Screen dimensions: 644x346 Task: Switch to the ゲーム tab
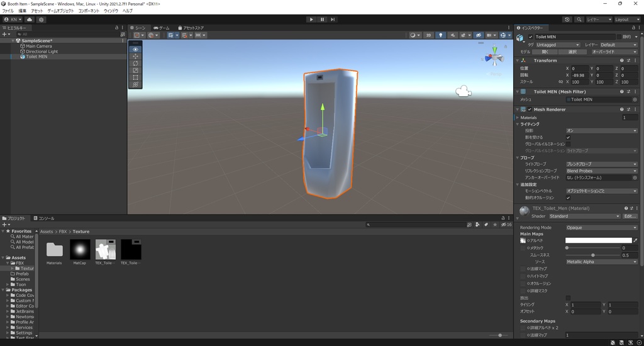pos(162,28)
